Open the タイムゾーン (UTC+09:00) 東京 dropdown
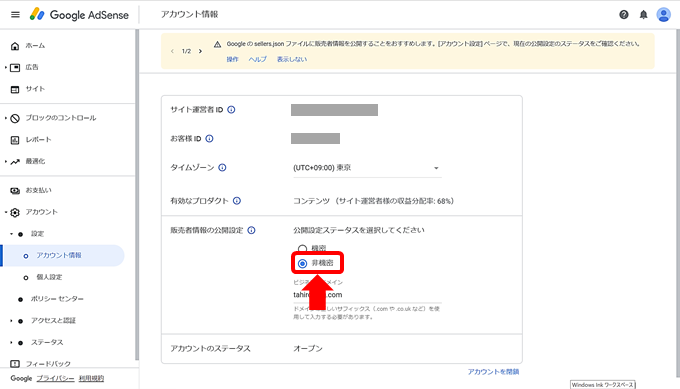Screen dimensions: 680x389 coord(367,168)
